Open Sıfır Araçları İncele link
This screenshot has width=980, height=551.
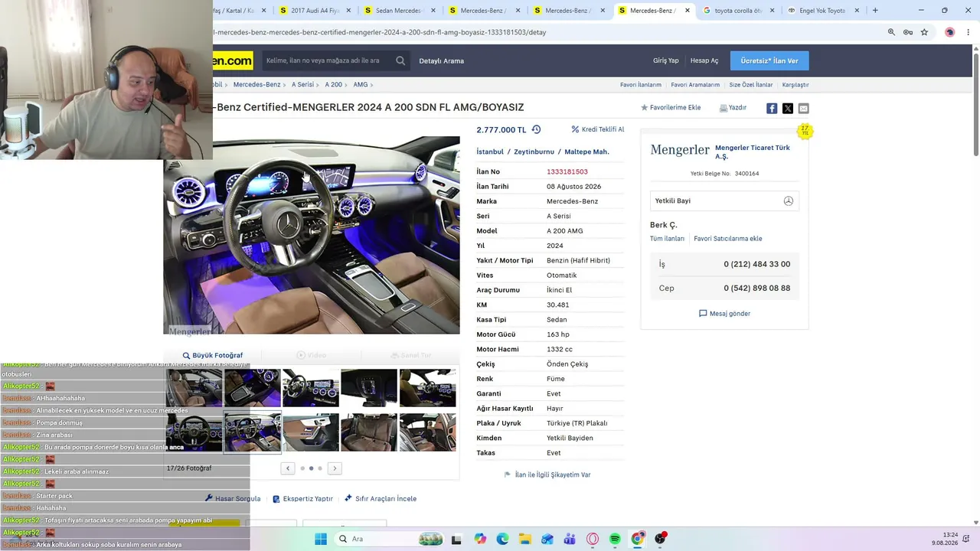381,499
